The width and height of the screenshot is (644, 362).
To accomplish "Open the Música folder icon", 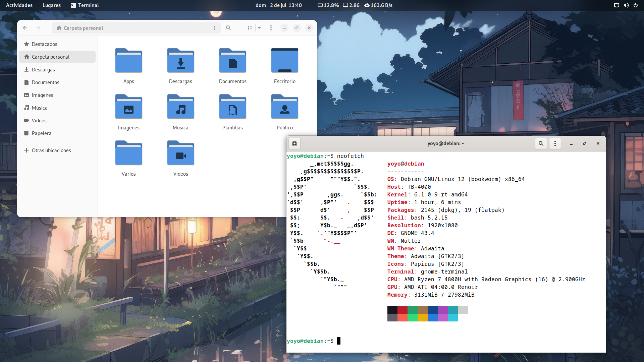I will (180, 107).
